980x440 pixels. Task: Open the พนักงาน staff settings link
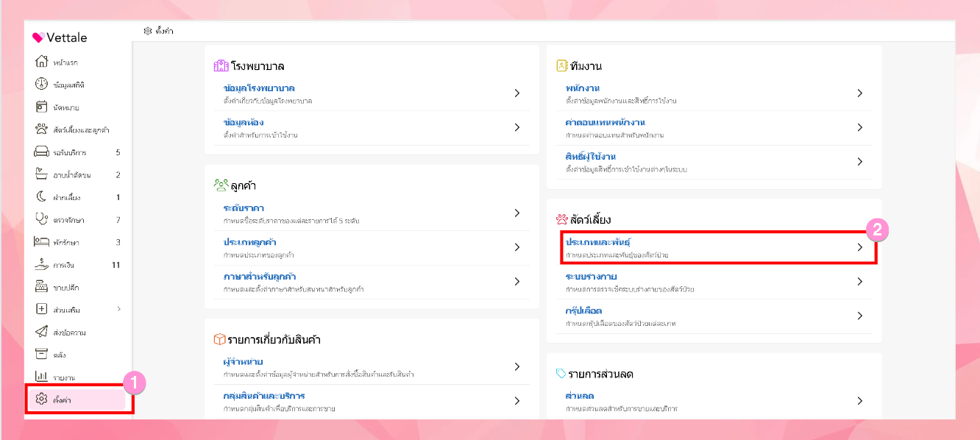coord(580,88)
